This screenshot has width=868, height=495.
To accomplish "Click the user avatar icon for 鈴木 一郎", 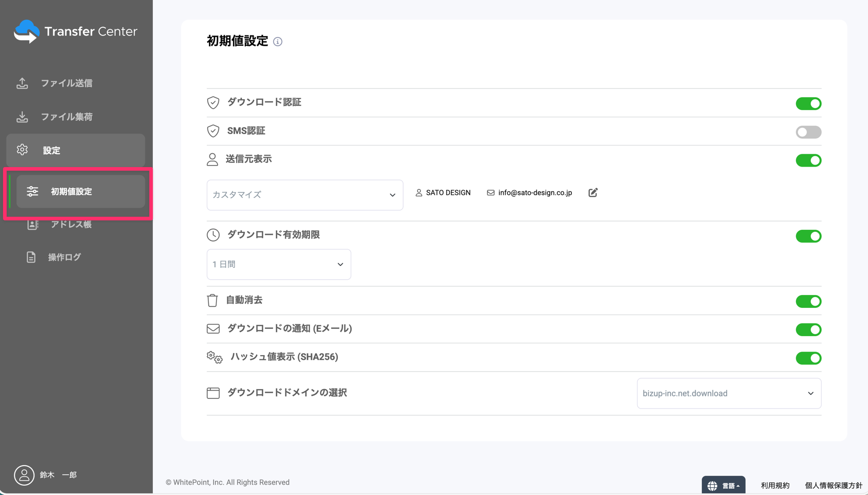I will 24,475.
